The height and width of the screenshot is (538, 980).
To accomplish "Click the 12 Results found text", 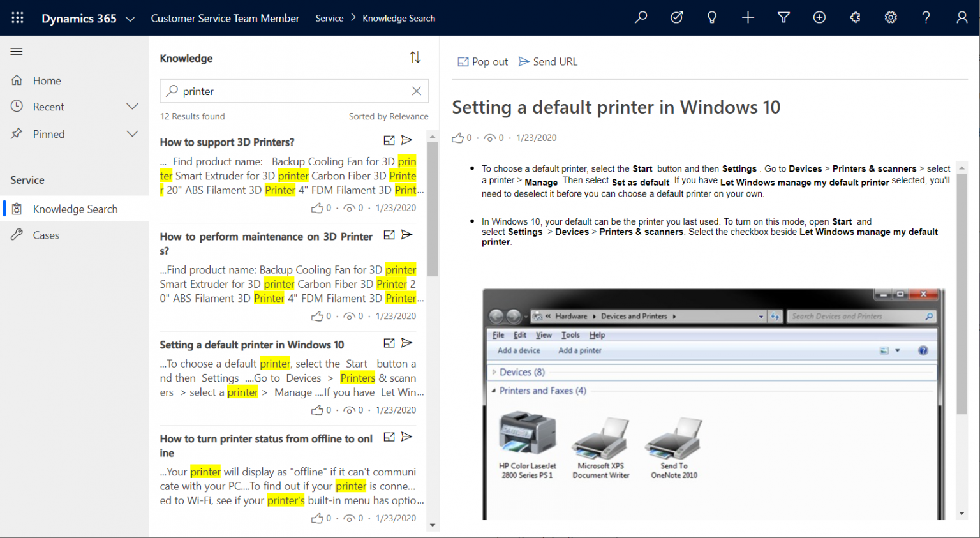I will [x=192, y=116].
